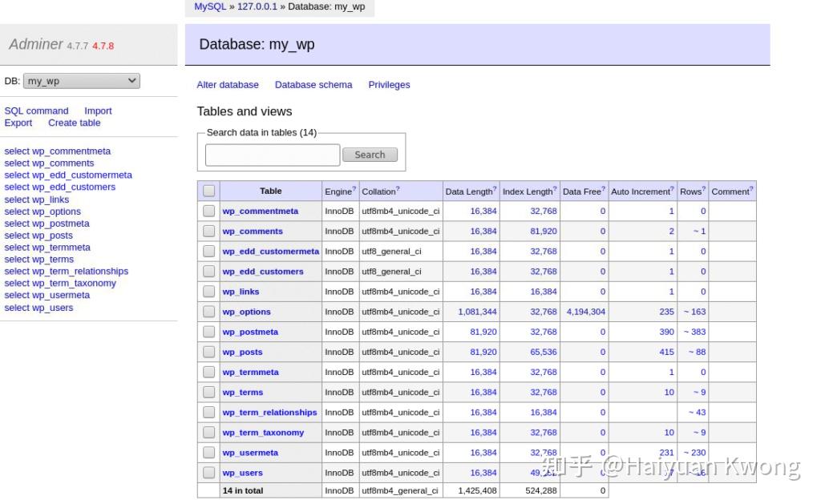Open the Alter database page
The width and height of the screenshot is (821, 504).
[227, 84]
